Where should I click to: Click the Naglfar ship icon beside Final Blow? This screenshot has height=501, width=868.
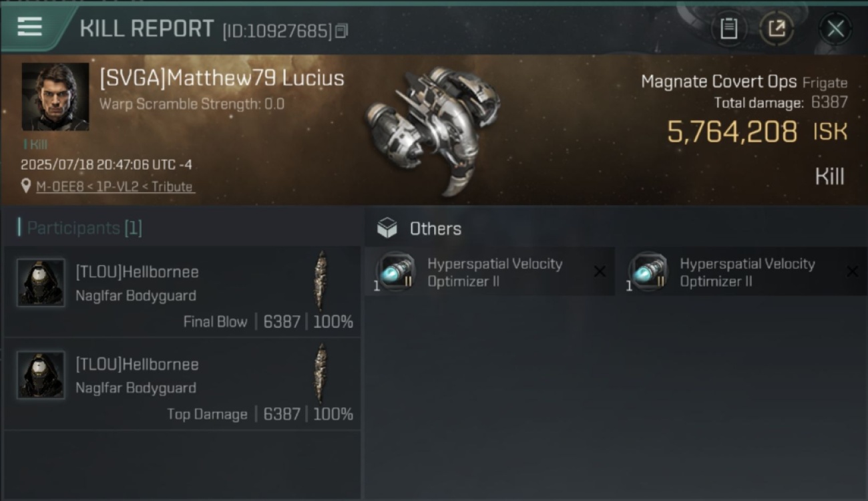(x=321, y=280)
